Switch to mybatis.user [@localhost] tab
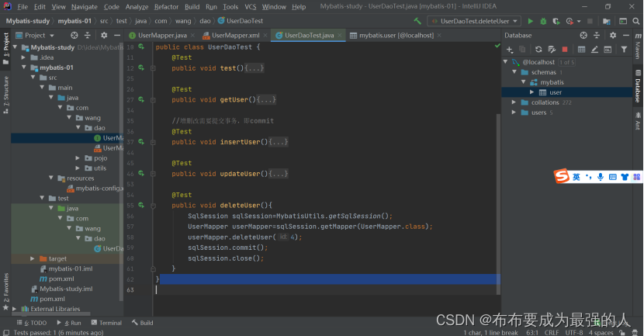644x336 pixels. pyautogui.click(x=396, y=36)
